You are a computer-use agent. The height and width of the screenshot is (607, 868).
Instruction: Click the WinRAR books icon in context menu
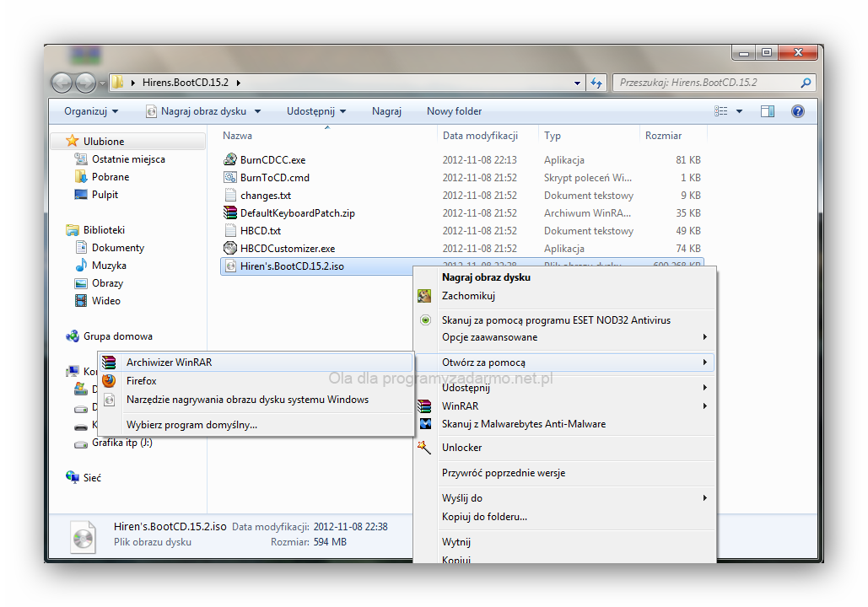pyautogui.click(x=424, y=406)
